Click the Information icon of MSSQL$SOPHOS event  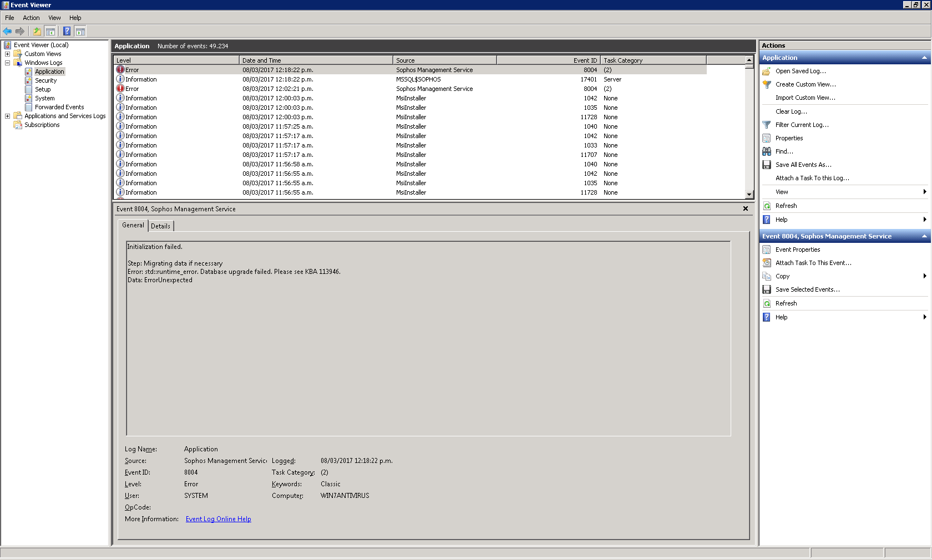120,79
